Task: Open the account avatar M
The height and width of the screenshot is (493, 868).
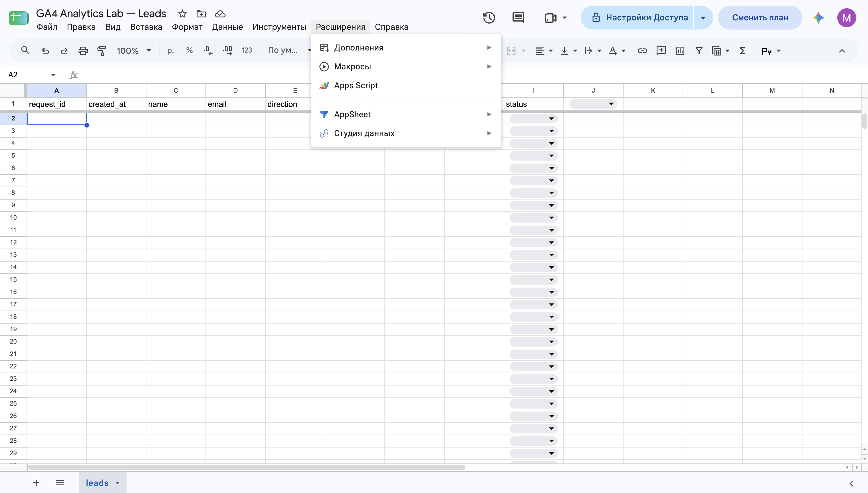Action: (846, 18)
